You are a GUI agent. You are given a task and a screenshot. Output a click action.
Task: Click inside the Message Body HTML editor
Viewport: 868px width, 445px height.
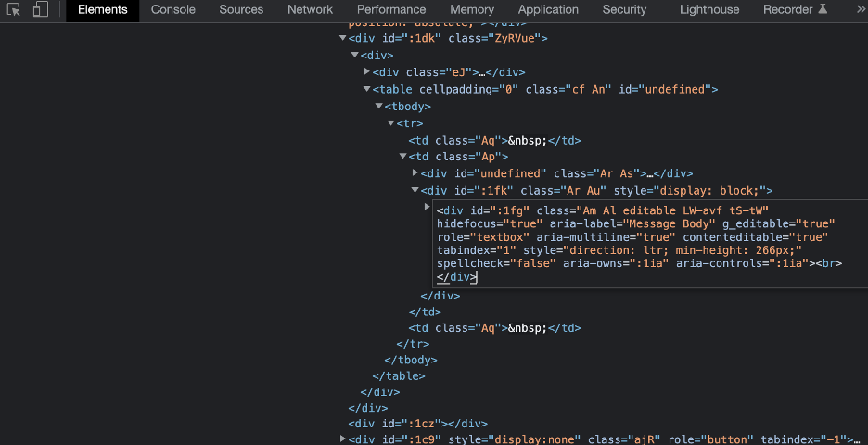click(650, 244)
